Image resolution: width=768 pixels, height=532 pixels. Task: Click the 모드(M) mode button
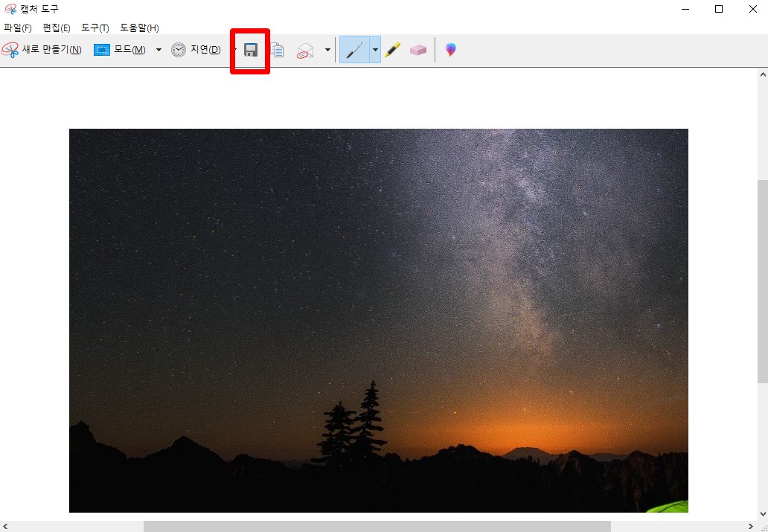click(120, 49)
